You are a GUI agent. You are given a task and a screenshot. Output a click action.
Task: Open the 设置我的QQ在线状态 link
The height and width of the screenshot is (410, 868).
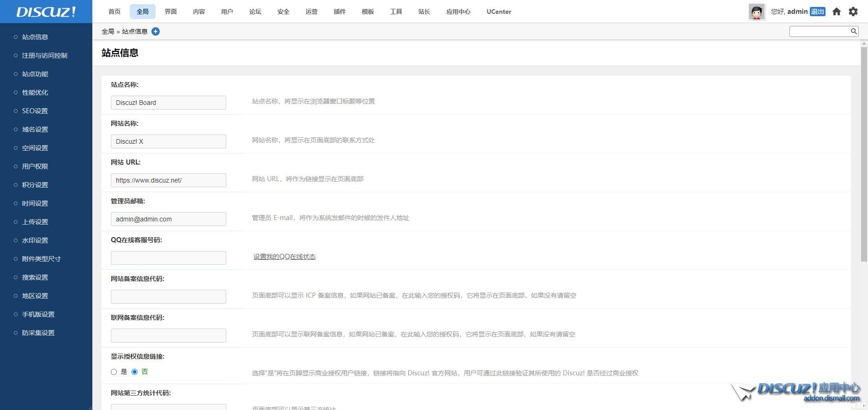pos(284,257)
